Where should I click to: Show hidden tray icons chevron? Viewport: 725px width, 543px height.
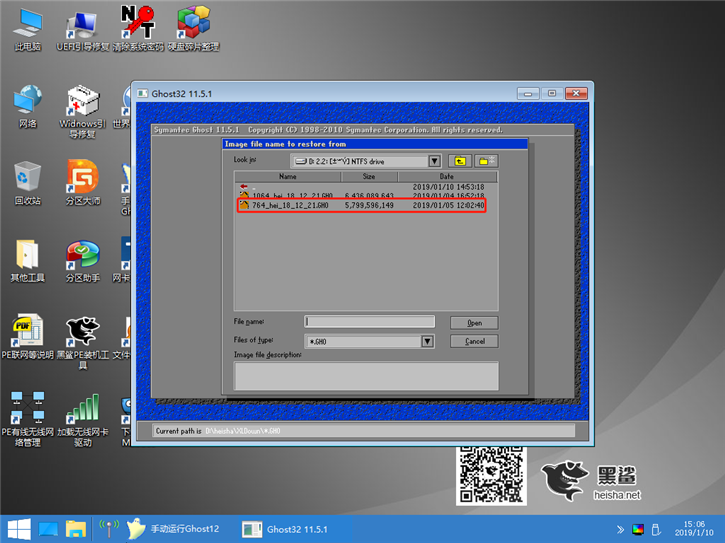(620, 529)
